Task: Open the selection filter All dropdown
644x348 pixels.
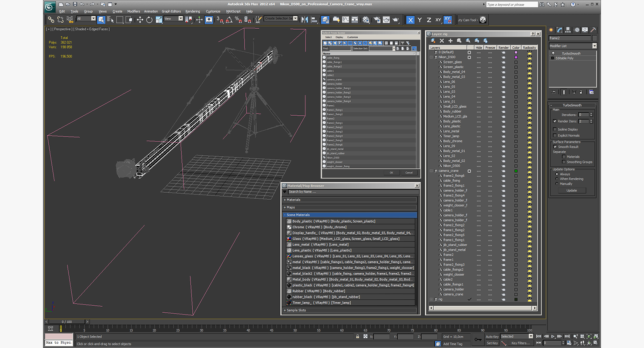Action: point(86,19)
